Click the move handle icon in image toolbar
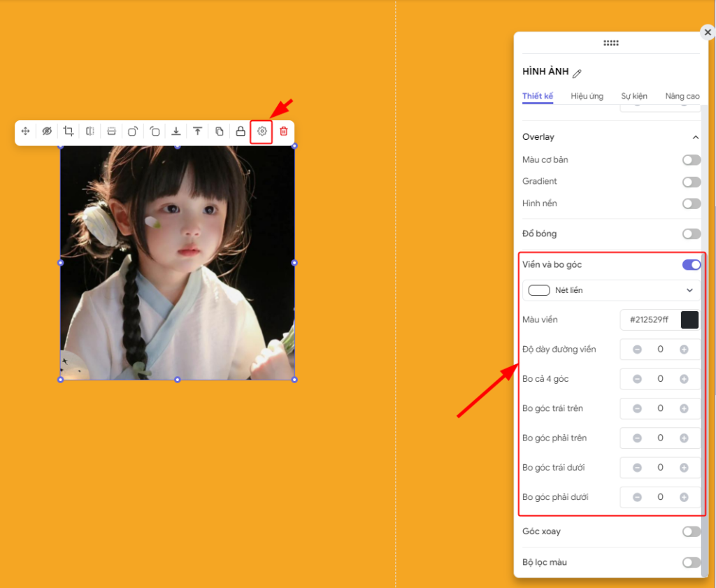The image size is (716, 588). [x=26, y=131]
